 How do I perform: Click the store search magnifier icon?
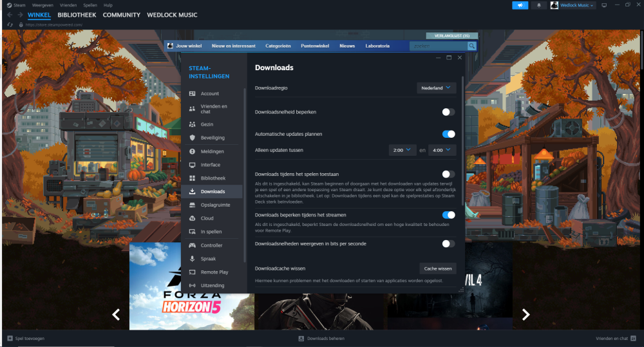(471, 46)
